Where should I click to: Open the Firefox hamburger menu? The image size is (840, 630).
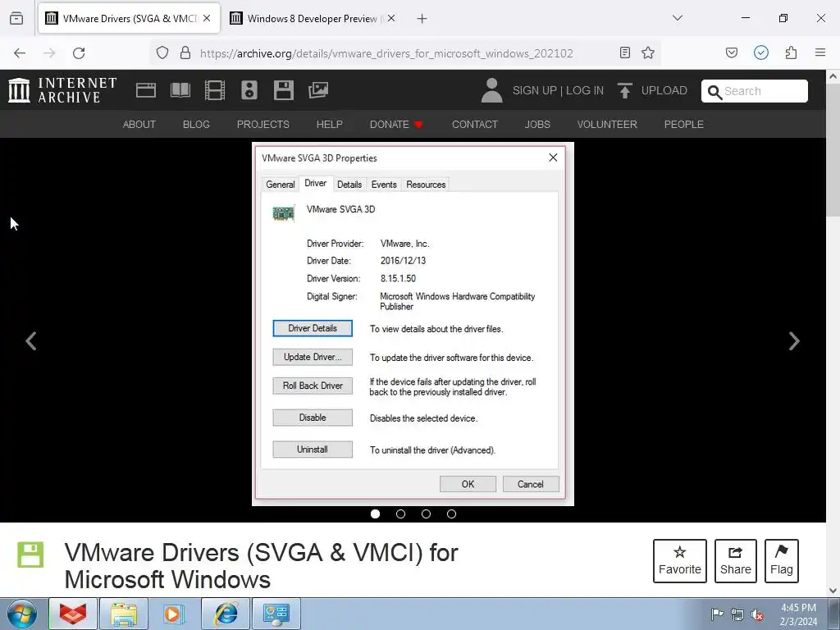pos(820,52)
